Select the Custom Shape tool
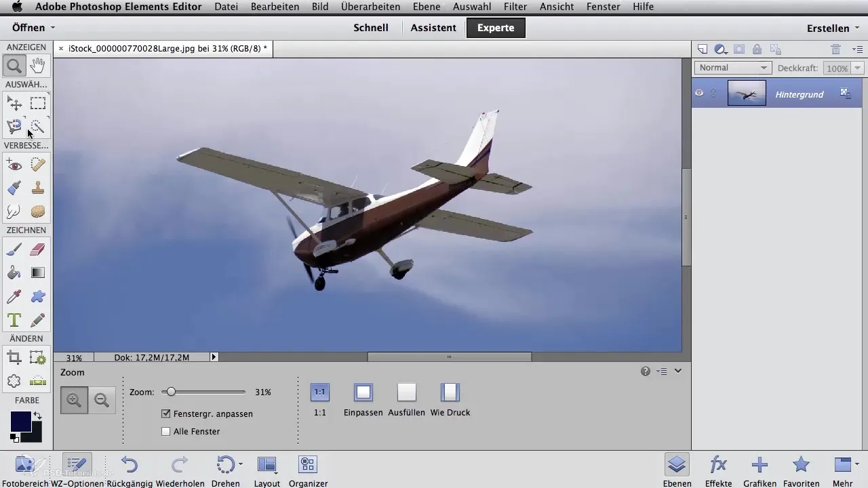This screenshot has height=488, width=868. (38, 296)
